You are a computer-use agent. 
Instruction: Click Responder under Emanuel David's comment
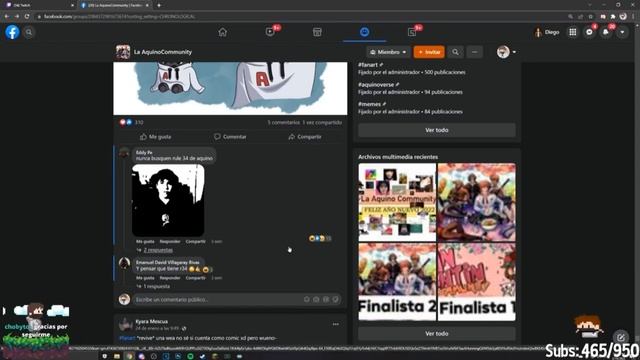170,278
